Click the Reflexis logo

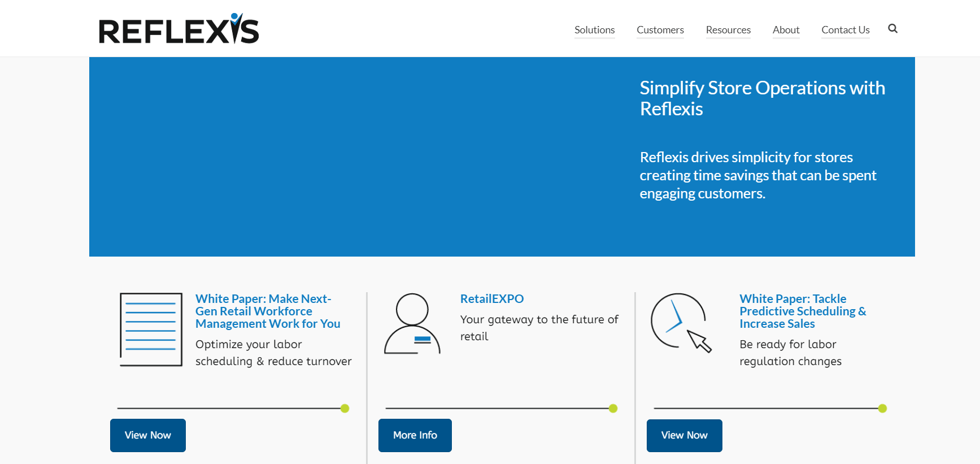(178, 29)
